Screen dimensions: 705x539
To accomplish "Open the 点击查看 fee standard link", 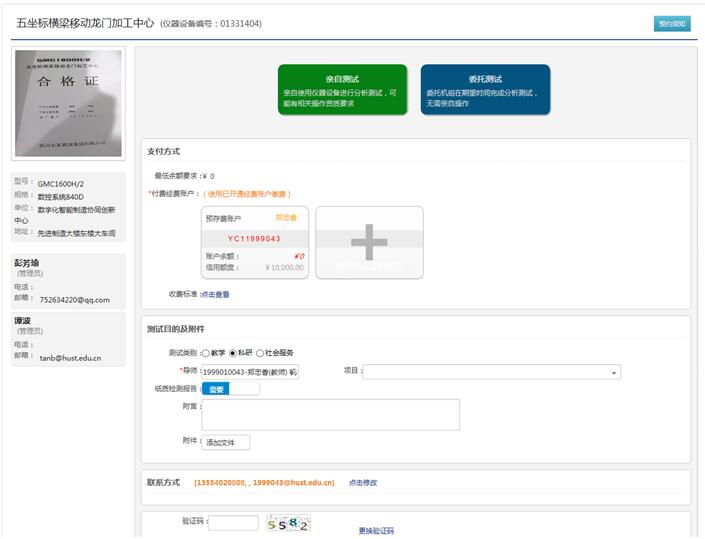I will 215,294.
